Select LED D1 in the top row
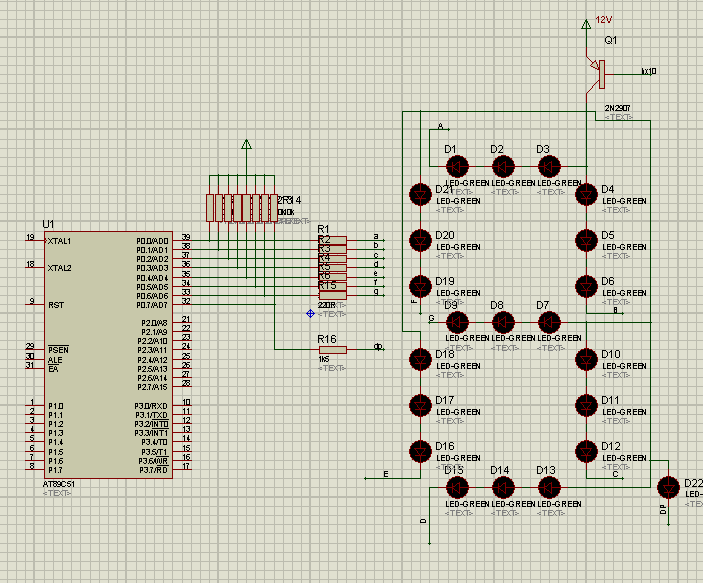703x583 pixels. 457,166
